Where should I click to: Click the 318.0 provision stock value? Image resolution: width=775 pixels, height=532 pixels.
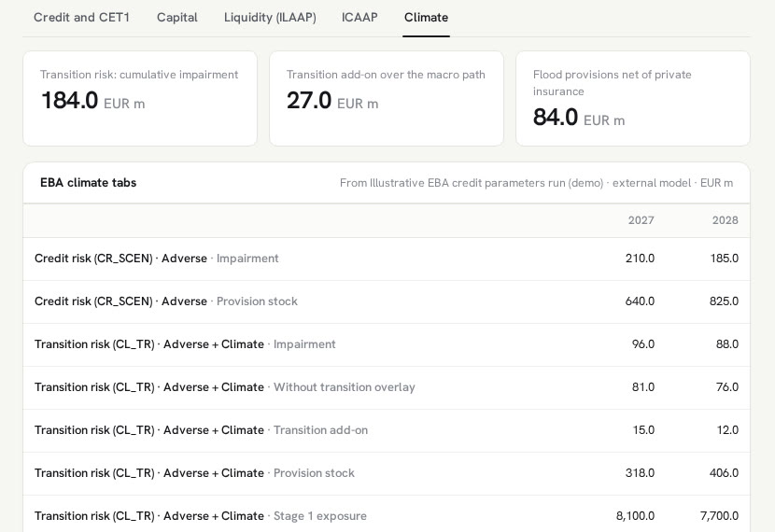point(640,473)
